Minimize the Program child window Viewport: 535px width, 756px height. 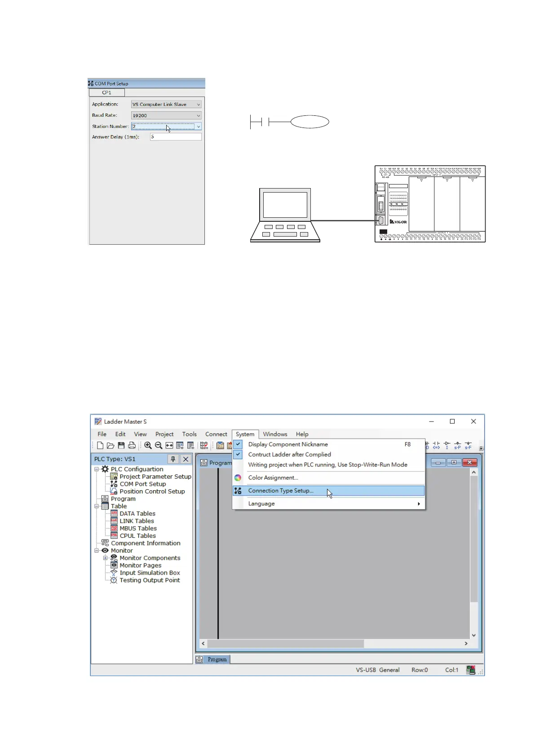coord(438,462)
